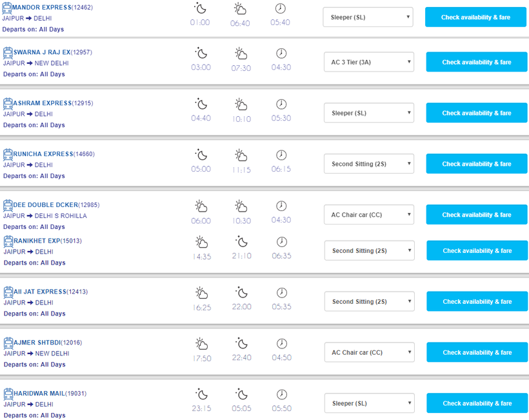Open the Sleeper (SL) class dropdown for MANDOR EXPRESS
The image size is (529, 420).
tap(368, 17)
